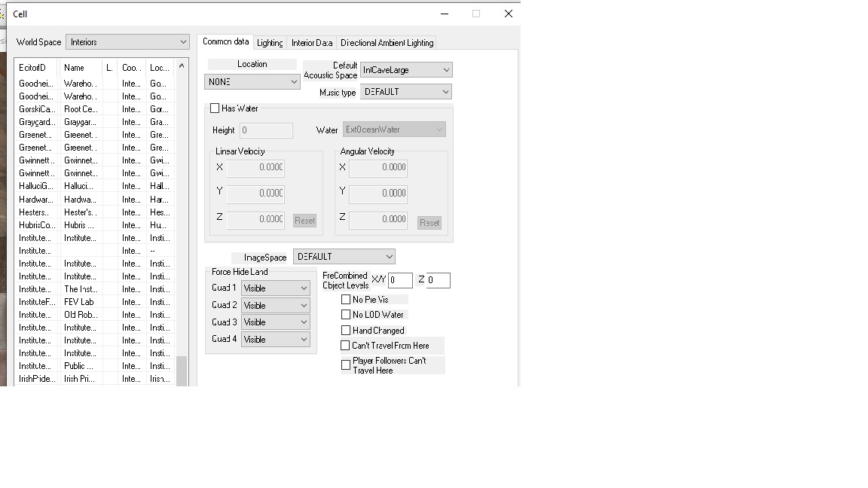The width and height of the screenshot is (868, 488).
Task: Click the Name column header
Action: [x=80, y=68]
